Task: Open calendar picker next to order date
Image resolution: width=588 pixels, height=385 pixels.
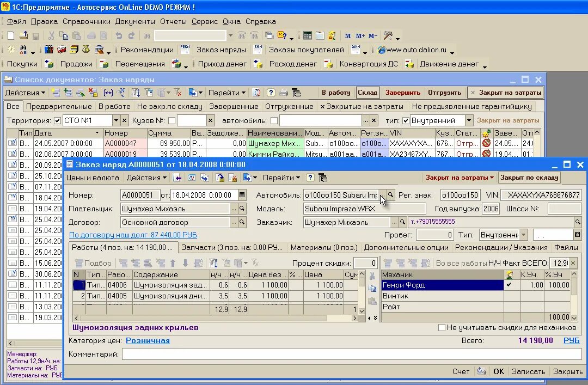Action: [242, 195]
